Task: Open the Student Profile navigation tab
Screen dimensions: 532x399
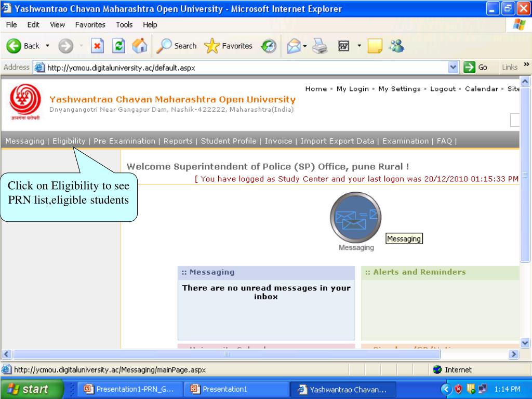Action: tap(229, 141)
